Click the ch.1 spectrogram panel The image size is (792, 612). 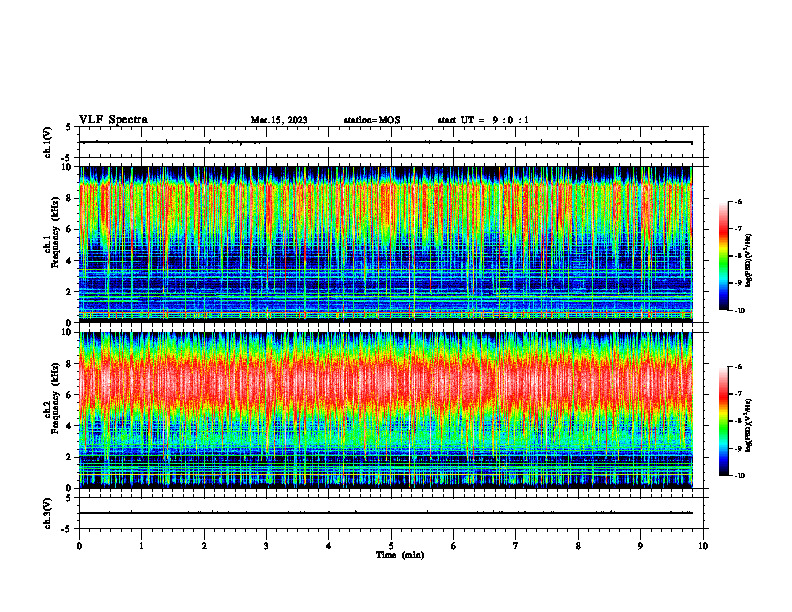[x=385, y=244]
